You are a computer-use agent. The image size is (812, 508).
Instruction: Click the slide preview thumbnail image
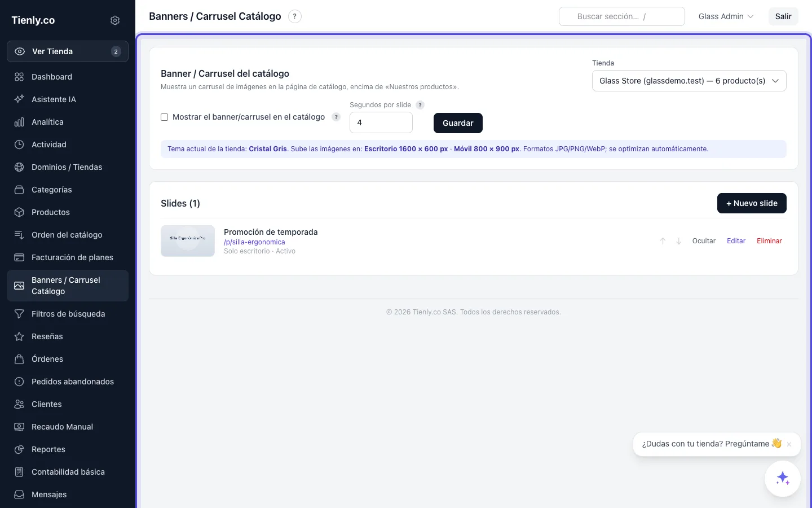pos(188,241)
